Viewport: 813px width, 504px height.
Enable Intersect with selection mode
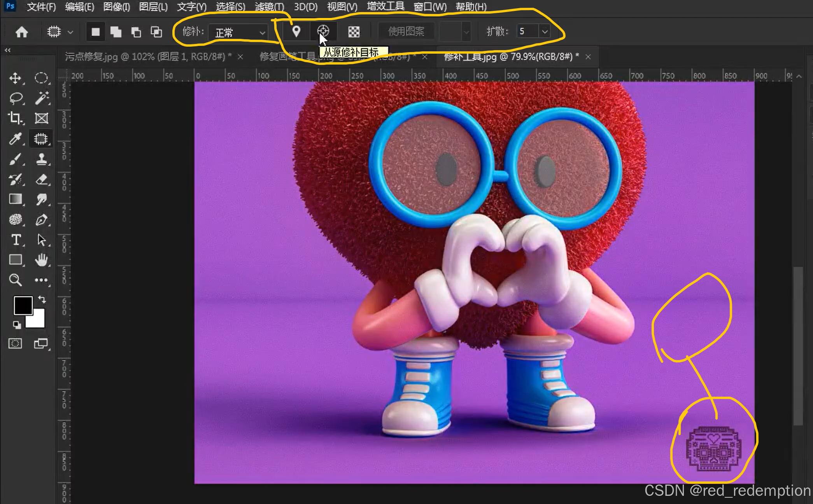[x=156, y=31]
